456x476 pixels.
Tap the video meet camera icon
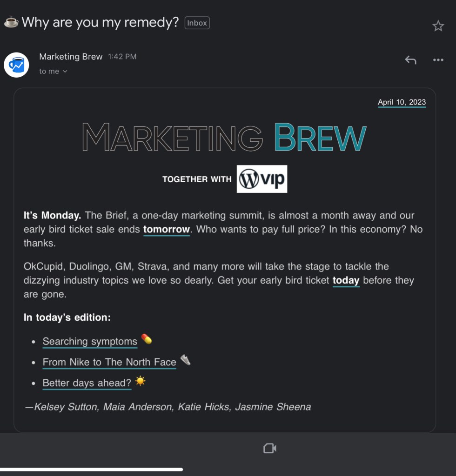point(270,448)
